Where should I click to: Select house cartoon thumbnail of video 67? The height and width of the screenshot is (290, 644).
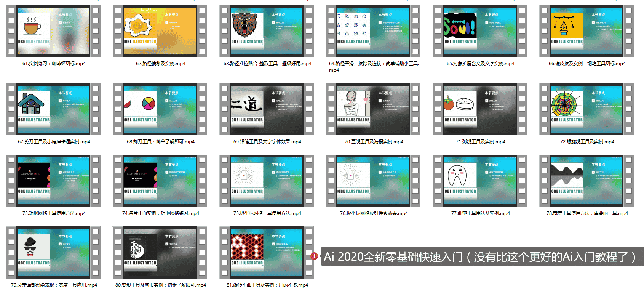[53, 109]
